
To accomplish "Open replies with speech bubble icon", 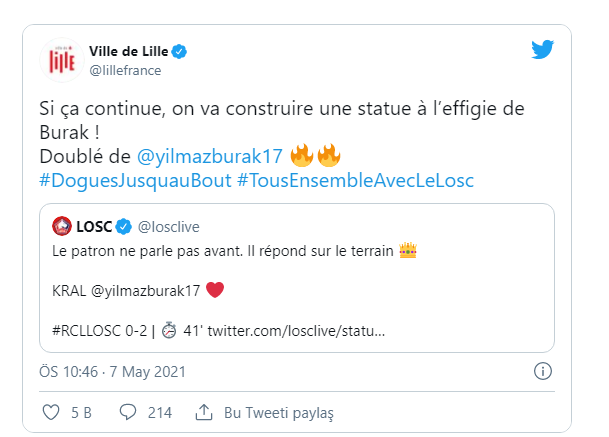I will tap(128, 412).
